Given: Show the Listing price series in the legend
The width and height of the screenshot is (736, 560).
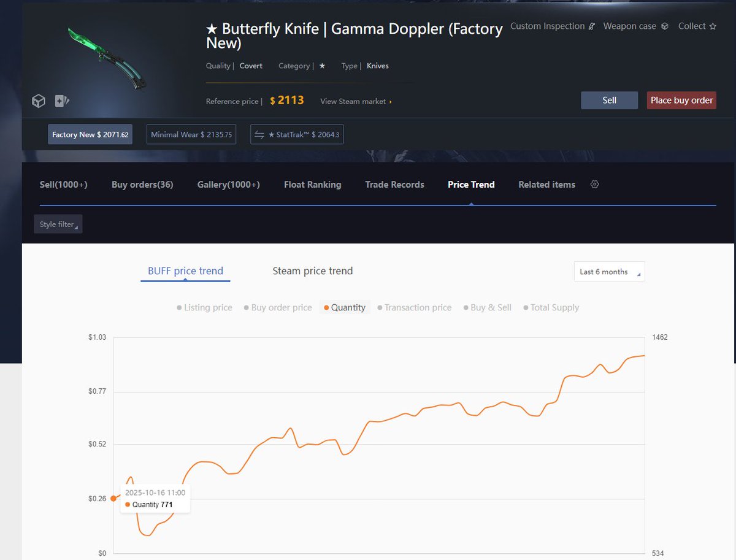Looking at the screenshot, I should (204, 307).
